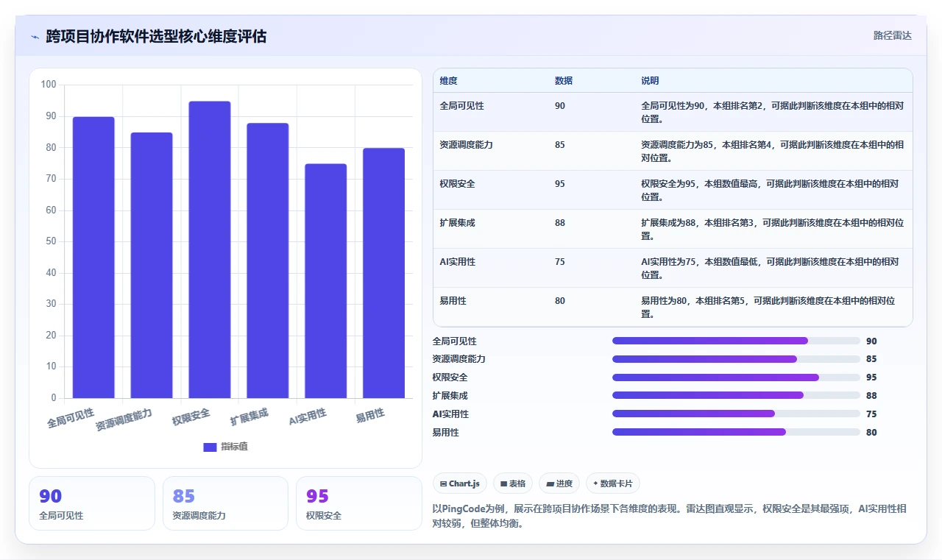Viewport: 942px width, 560px height.
Task: Toggle the 指标值 legend swatch
Action: tap(210, 447)
